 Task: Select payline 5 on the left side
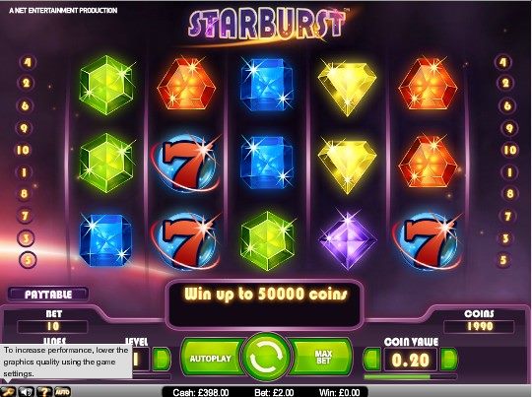29,260
